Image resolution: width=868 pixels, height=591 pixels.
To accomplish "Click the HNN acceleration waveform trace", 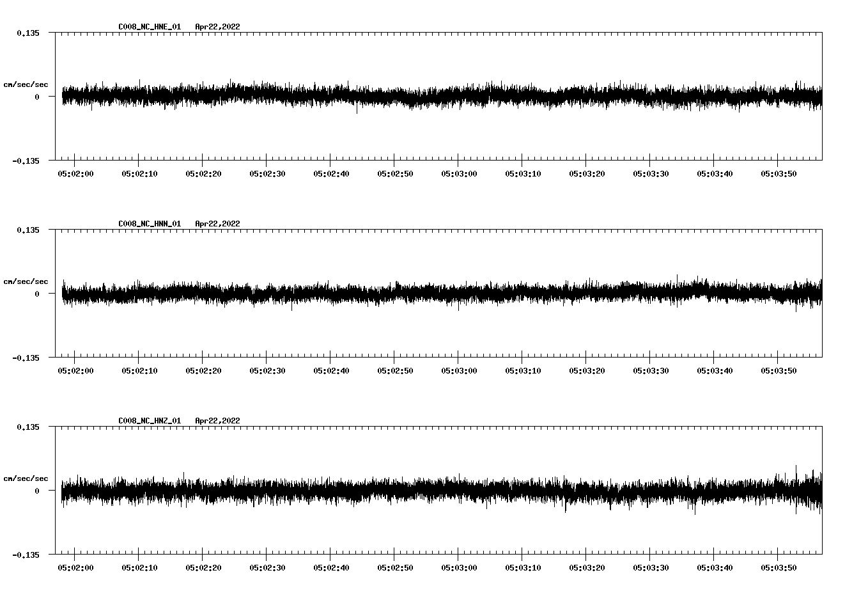I will pos(442,294).
